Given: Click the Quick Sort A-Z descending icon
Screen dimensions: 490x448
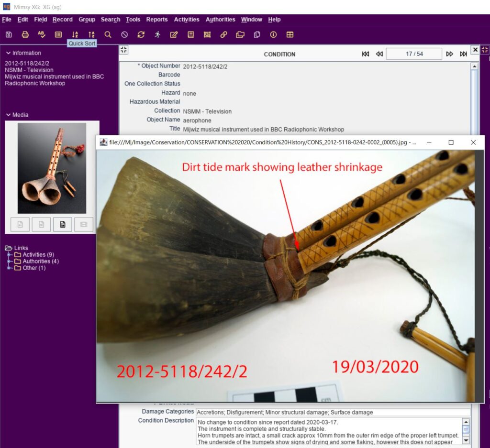Looking at the screenshot, I should [x=75, y=34].
